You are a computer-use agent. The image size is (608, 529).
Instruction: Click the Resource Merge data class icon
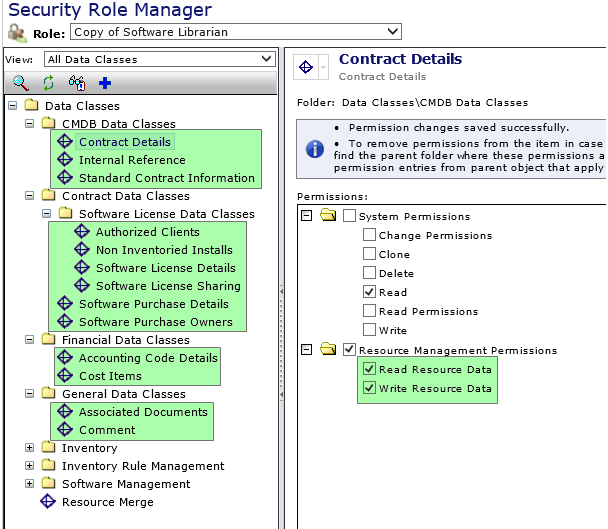[47, 502]
